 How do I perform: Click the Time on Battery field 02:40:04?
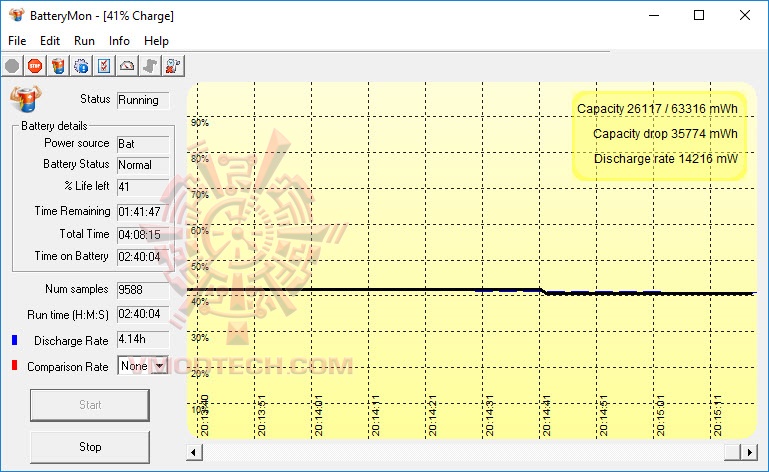coord(143,257)
